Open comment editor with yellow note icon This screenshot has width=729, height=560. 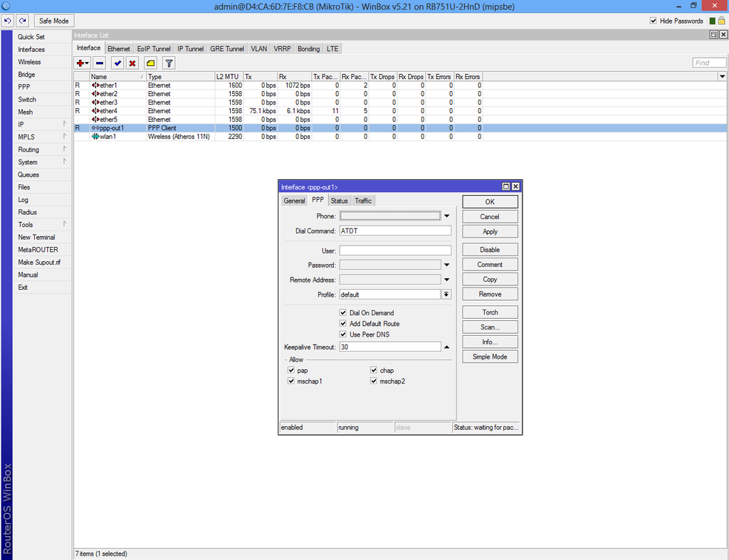tap(150, 63)
